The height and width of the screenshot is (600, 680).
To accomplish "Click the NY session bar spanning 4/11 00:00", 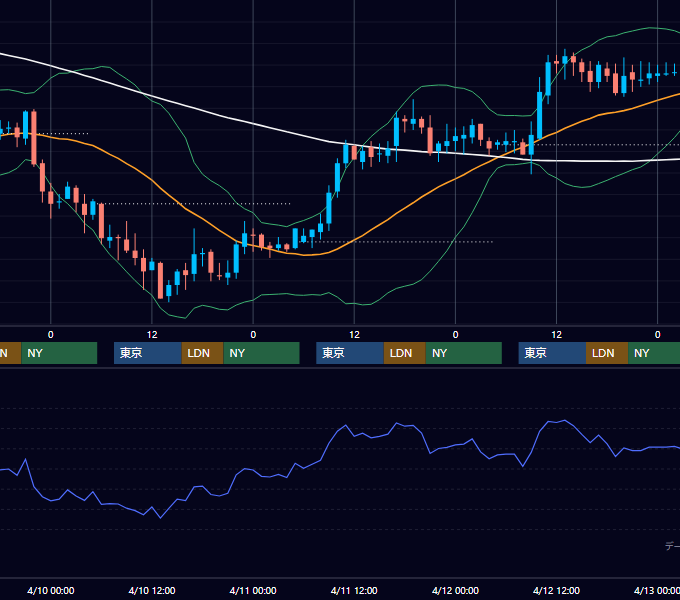I will tap(262, 353).
